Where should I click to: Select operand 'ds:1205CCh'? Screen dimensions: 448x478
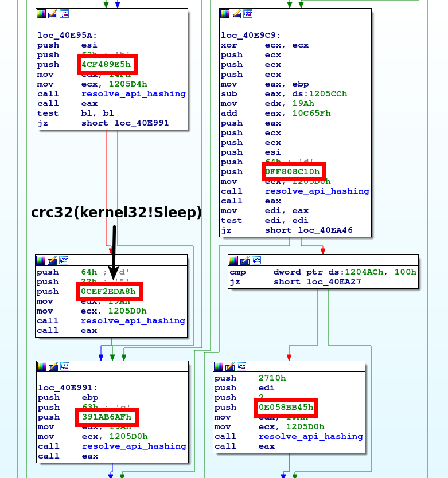pyautogui.click(x=320, y=94)
